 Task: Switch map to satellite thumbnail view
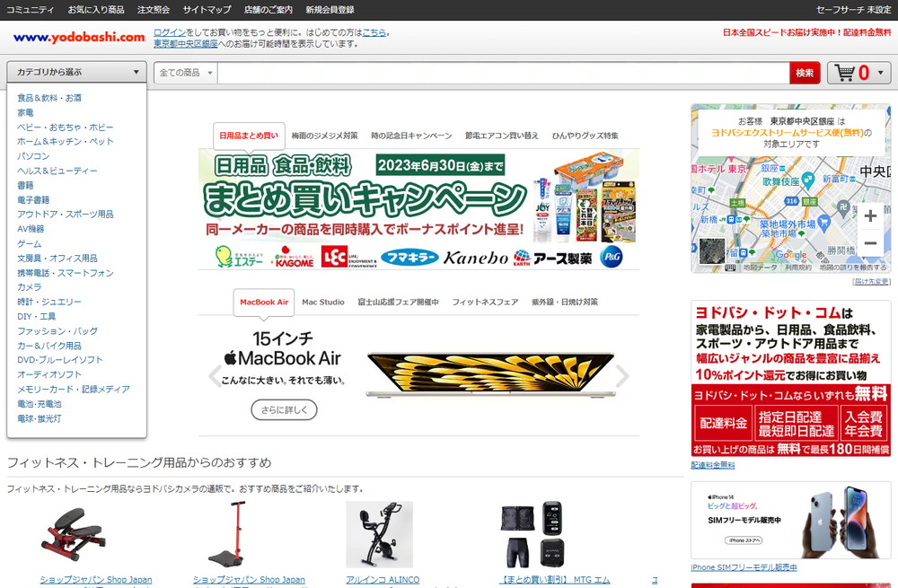712,250
